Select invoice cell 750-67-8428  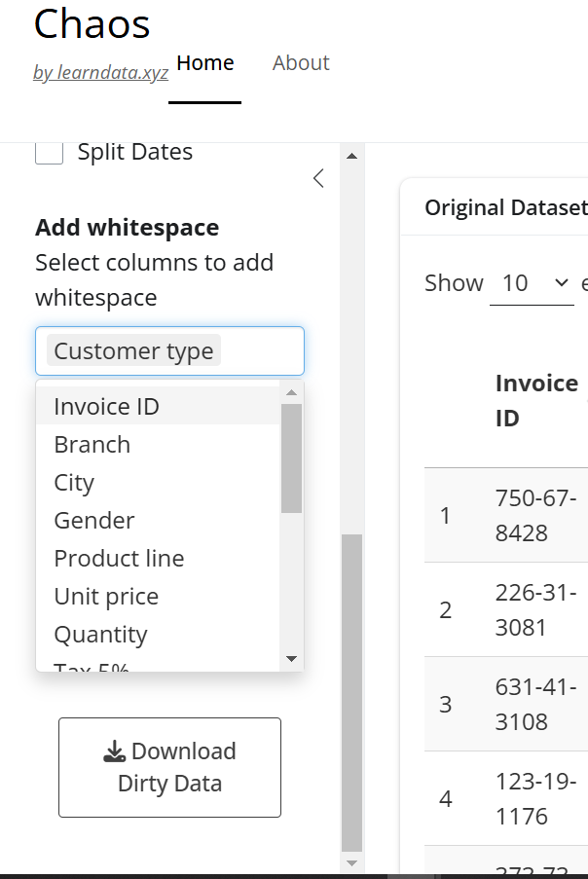(535, 515)
